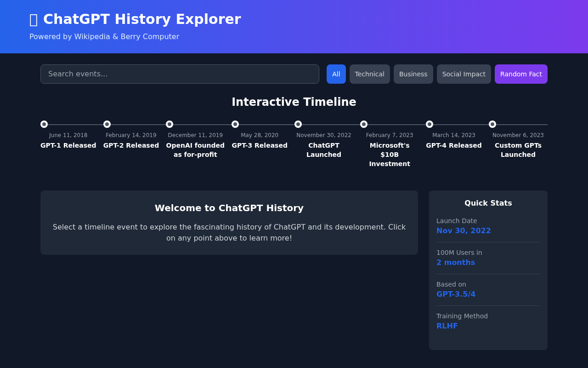Viewport: 588px width, 368px height.
Task: Apply the Technical filter
Action: click(x=369, y=74)
